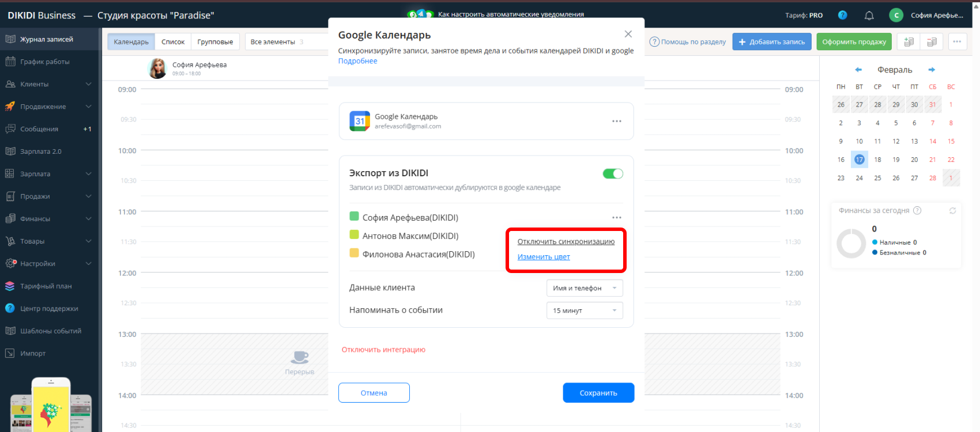Select Изменить цвет in popup menu
The image size is (980, 432).
(543, 257)
